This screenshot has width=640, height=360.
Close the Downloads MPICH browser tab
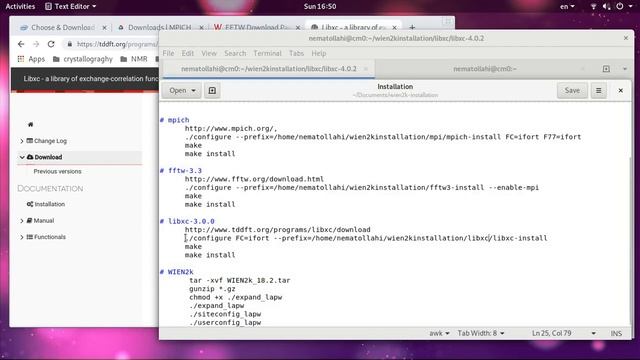coord(201,27)
